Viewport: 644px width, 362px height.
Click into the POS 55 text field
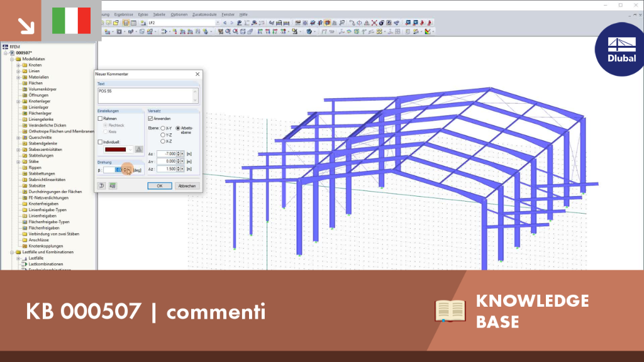click(x=147, y=96)
